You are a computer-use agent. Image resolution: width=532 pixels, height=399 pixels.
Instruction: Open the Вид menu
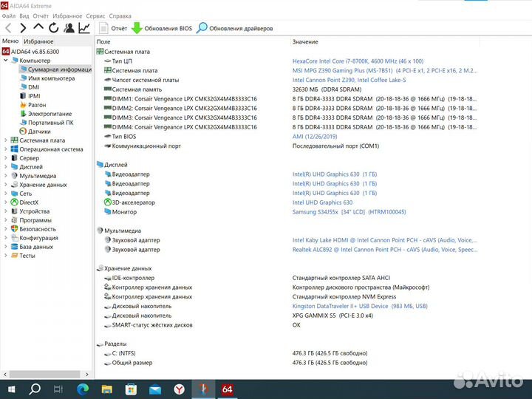point(24,16)
